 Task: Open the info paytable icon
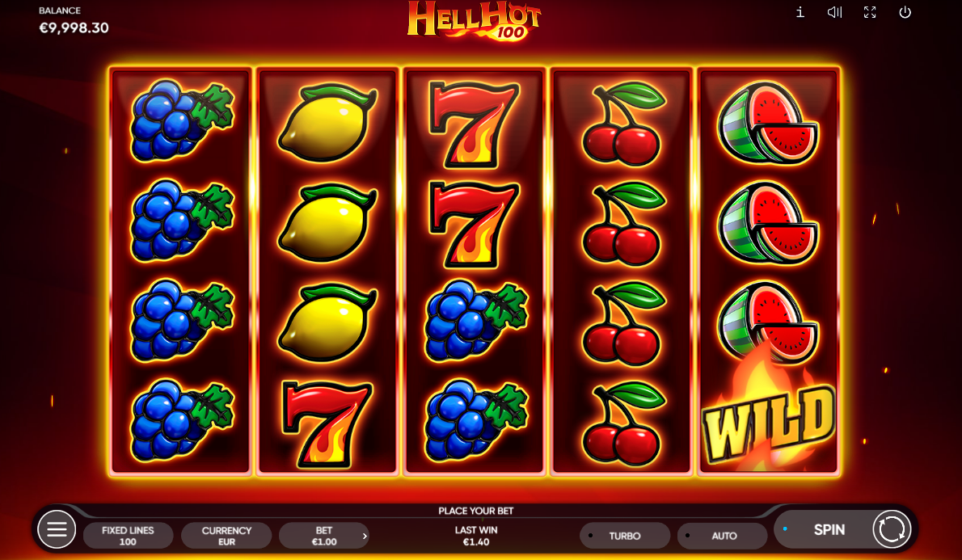[x=800, y=12]
